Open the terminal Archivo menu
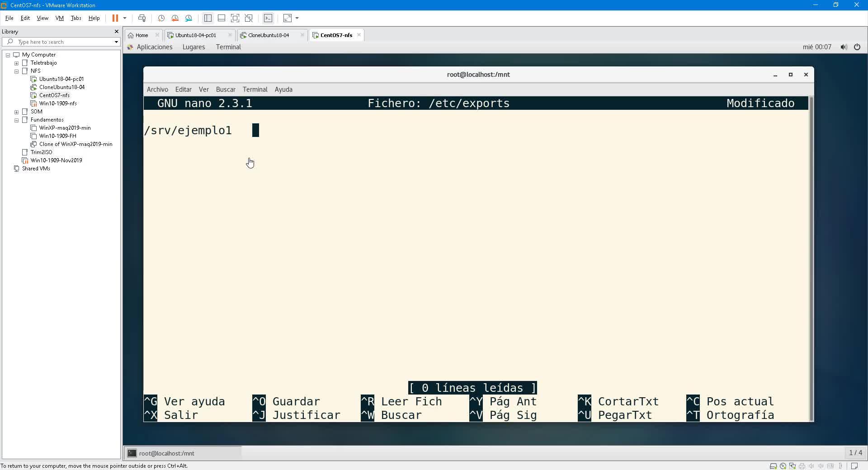Viewport: 868px width, 470px height. click(x=157, y=89)
